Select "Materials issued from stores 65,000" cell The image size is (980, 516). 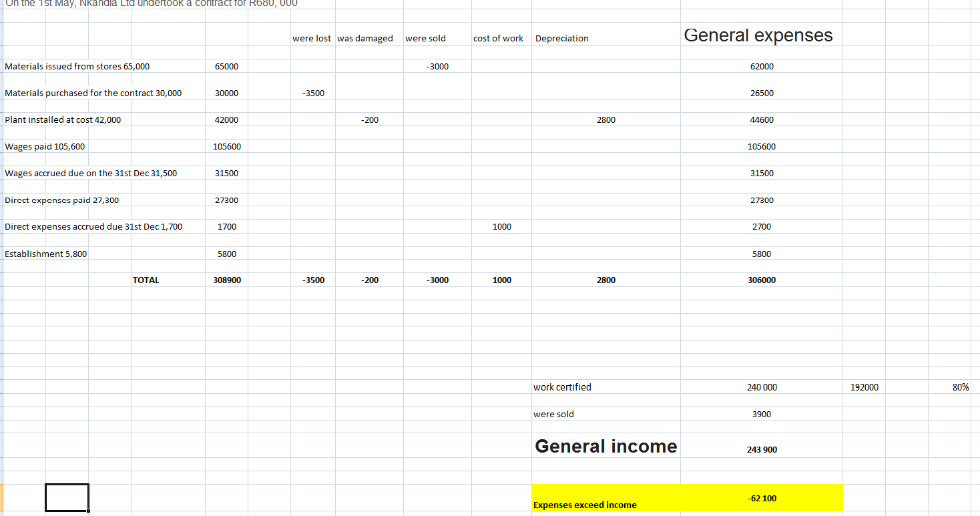[77, 67]
